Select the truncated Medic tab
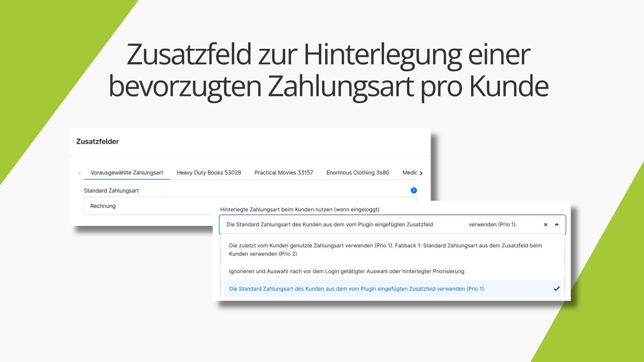This screenshot has width=644, height=362. (x=409, y=173)
